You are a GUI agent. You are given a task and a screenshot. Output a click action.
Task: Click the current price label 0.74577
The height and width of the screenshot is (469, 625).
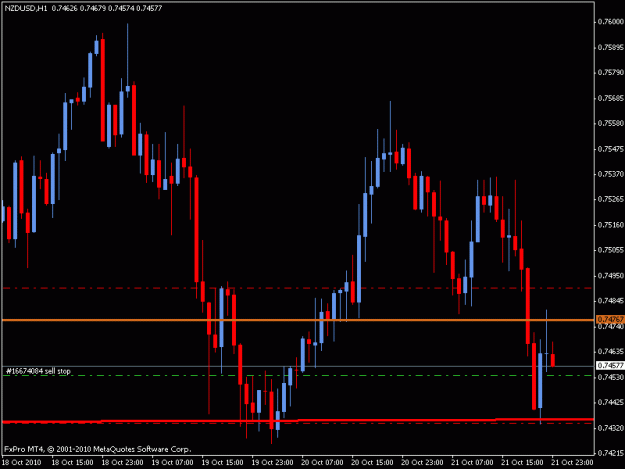point(610,365)
